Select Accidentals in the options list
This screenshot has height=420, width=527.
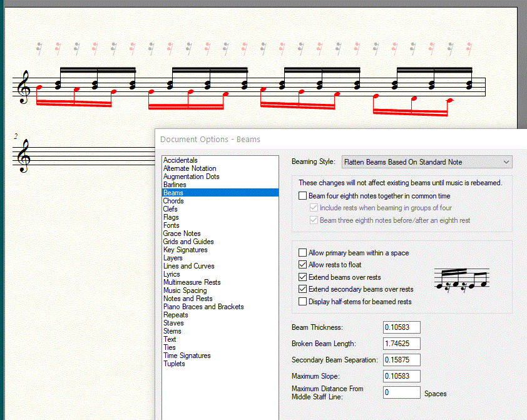180,160
